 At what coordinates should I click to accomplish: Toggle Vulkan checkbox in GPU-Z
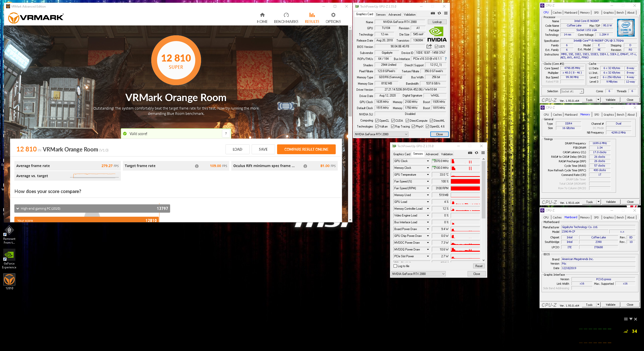click(x=377, y=126)
